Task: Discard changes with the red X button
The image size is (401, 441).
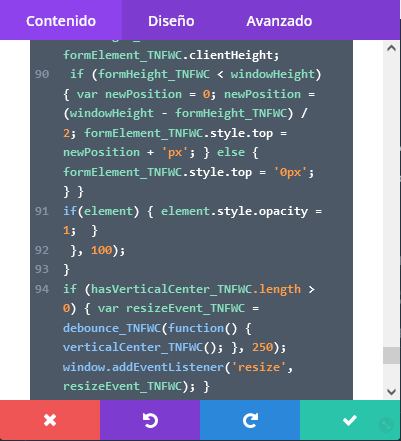Action: pos(50,420)
